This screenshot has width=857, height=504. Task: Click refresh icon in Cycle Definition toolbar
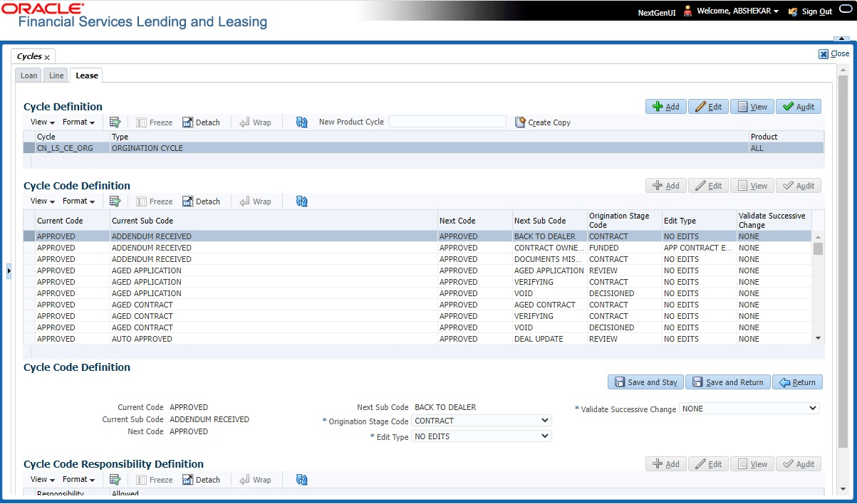pyautogui.click(x=301, y=122)
